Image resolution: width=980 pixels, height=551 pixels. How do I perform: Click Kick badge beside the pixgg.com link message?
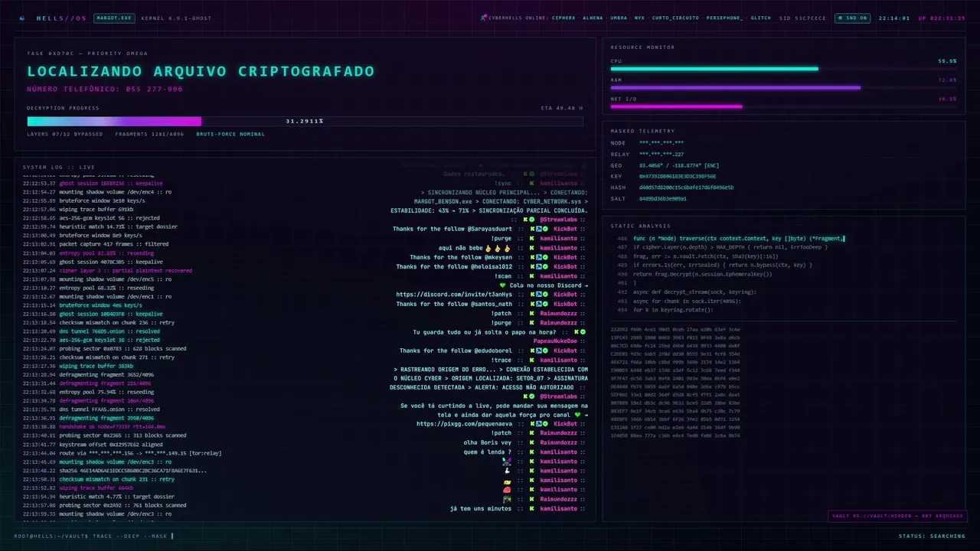[x=531, y=424]
